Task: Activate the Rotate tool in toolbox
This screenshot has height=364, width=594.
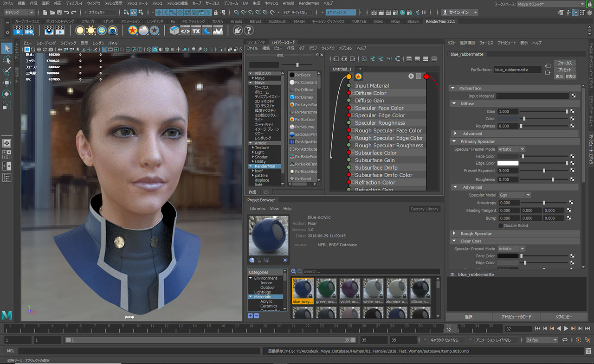Action: click(x=7, y=94)
